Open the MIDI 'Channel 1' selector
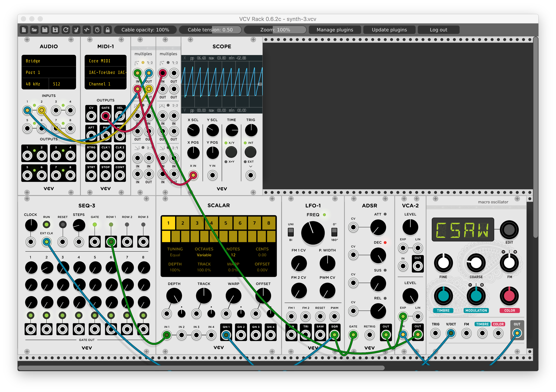 106,84
